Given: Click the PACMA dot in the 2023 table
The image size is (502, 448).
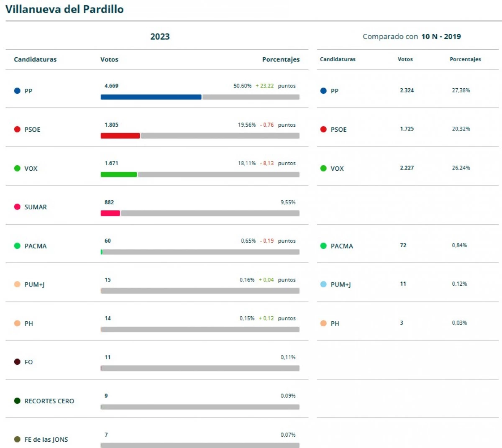Looking at the screenshot, I should [17, 246].
